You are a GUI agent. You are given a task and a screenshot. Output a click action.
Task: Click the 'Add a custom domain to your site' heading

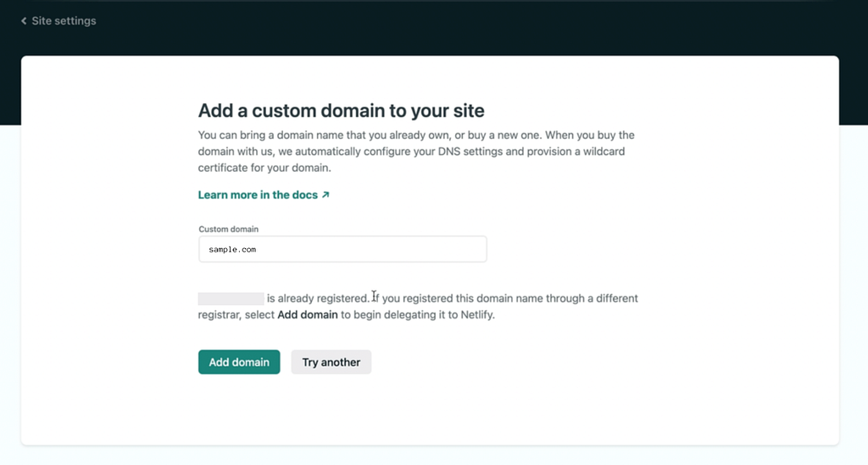pos(341,111)
